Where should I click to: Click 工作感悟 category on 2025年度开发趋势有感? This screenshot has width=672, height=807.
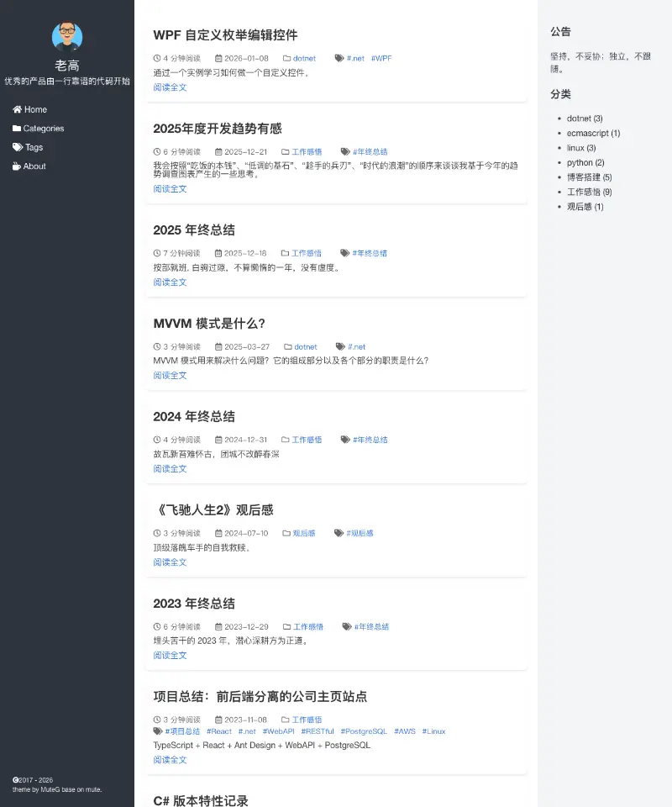(x=307, y=152)
